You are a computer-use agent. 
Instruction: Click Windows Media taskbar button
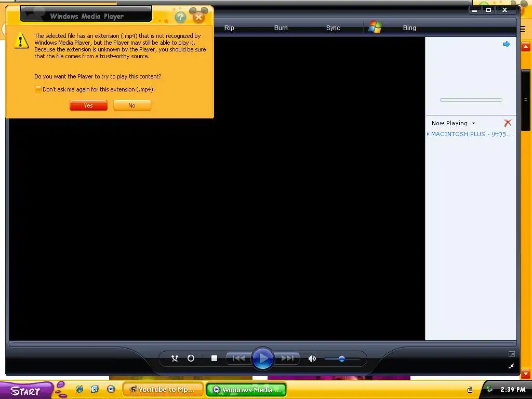pos(246,390)
